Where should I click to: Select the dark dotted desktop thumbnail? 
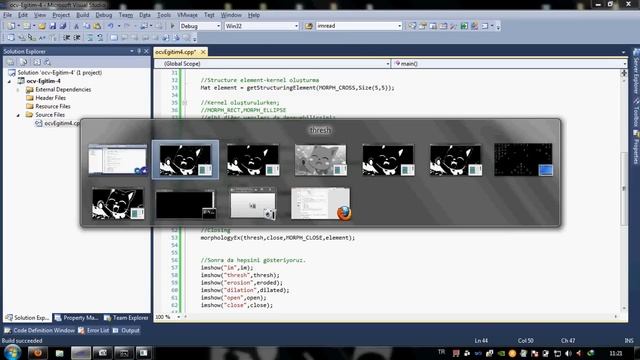coord(523,160)
